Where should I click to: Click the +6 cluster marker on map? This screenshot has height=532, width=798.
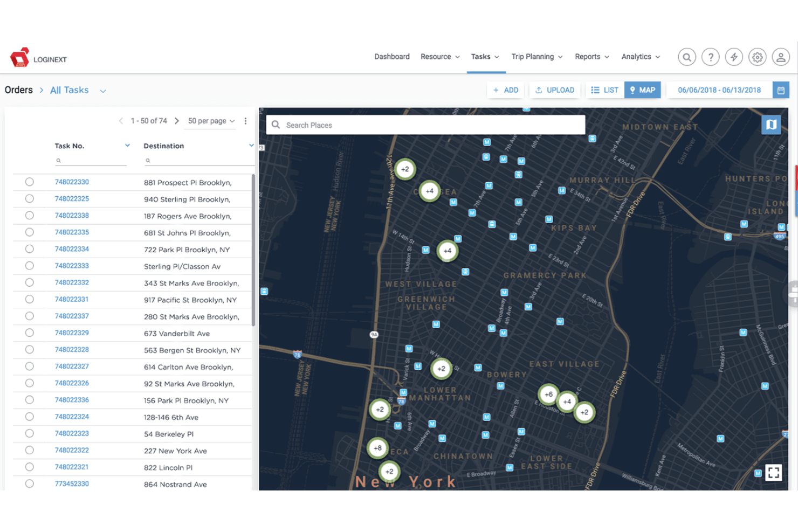tap(548, 394)
